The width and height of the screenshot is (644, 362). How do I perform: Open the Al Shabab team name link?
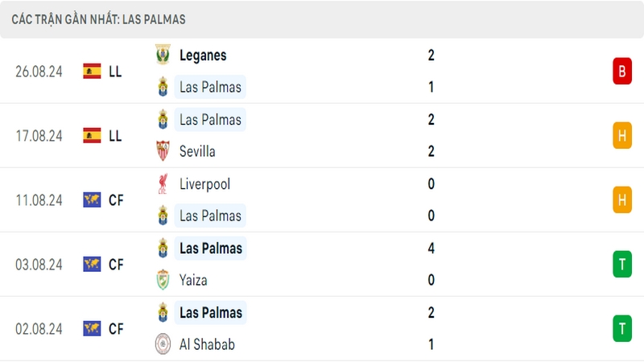[207, 344]
